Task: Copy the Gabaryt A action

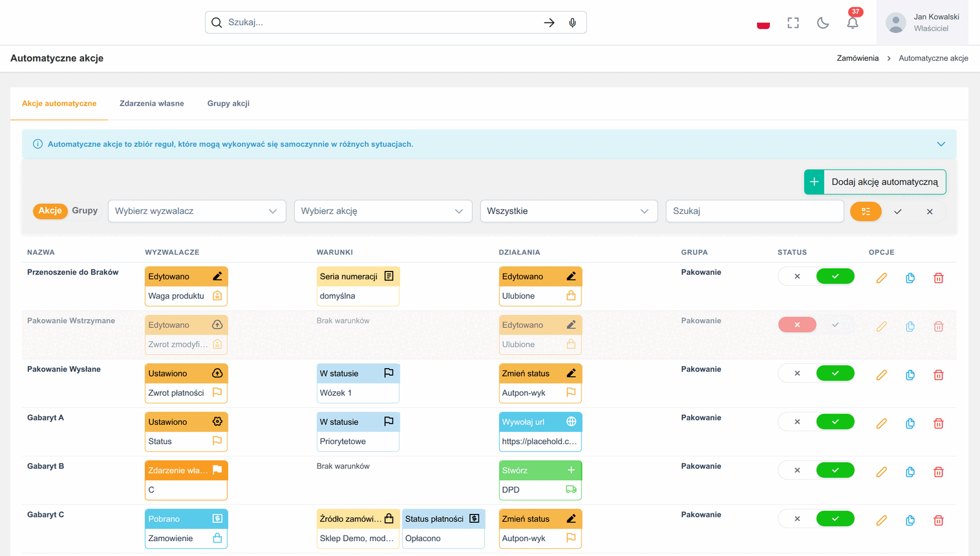Action: point(910,423)
